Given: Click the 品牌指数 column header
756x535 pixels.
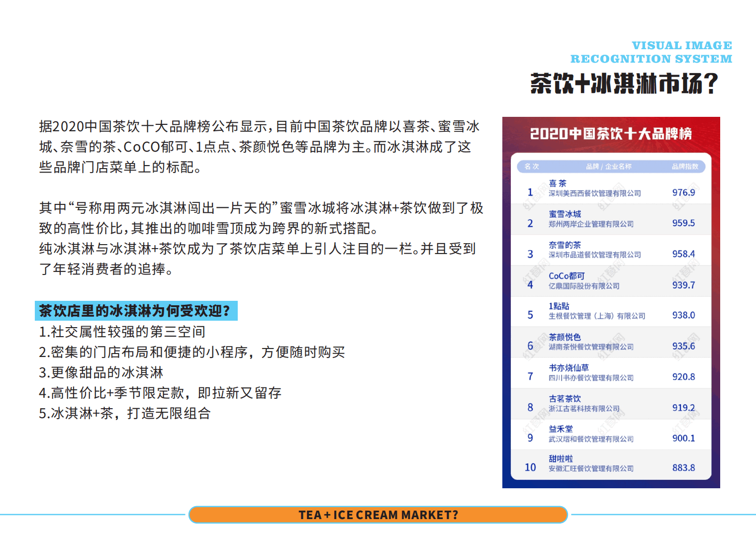Looking at the screenshot, I should pyautogui.click(x=685, y=167).
